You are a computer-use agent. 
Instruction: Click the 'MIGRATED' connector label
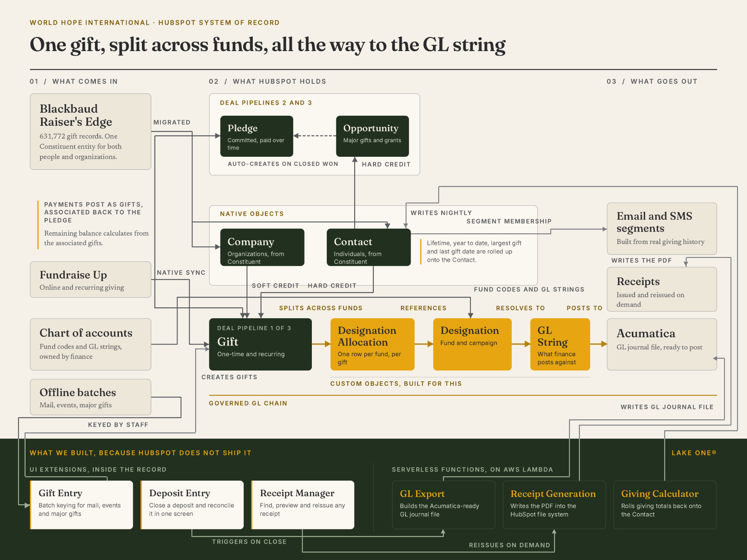tap(172, 122)
